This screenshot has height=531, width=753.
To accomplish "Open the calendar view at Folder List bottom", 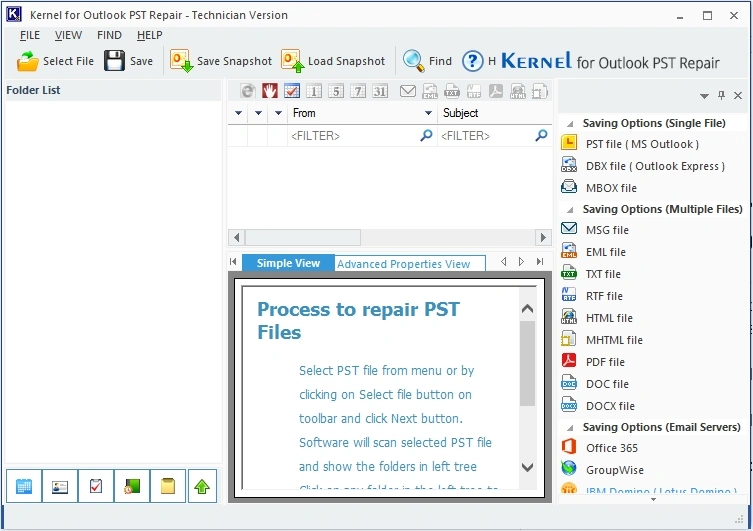I will point(24,486).
